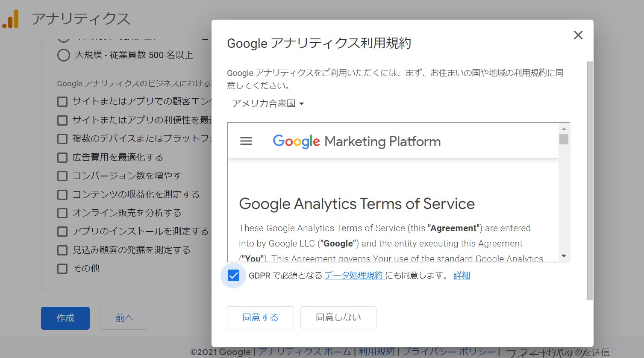The image size is (644, 358).
Task: Click the terms frame scrollbar thumb
Action: (564, 139)
